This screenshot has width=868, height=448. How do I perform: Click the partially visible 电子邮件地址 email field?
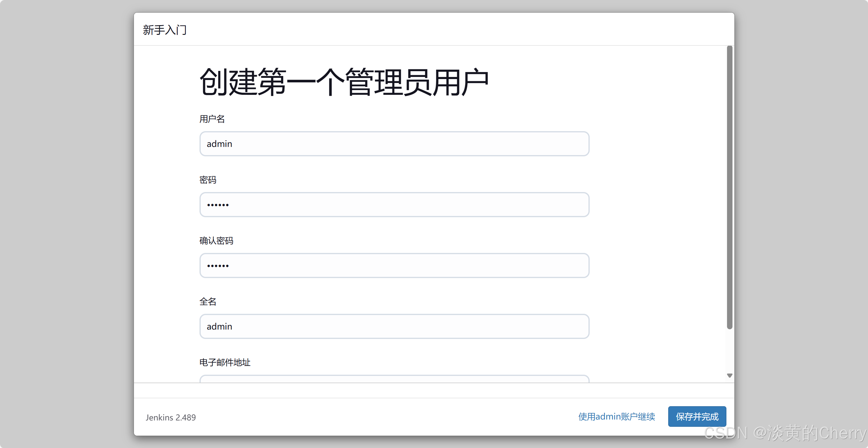click(394, 379)
